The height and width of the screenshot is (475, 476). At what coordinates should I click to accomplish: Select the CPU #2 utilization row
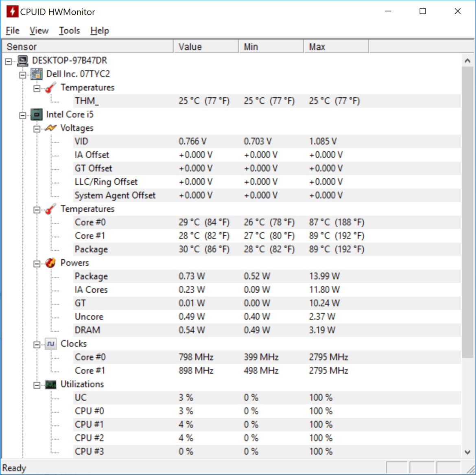pyautogui.click(x=267, y=438)
